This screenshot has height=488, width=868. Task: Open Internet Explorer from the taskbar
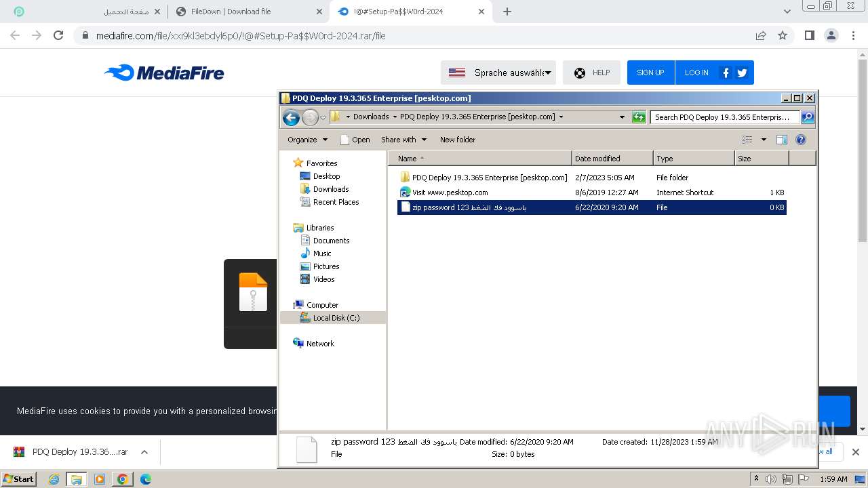[54, 479]
